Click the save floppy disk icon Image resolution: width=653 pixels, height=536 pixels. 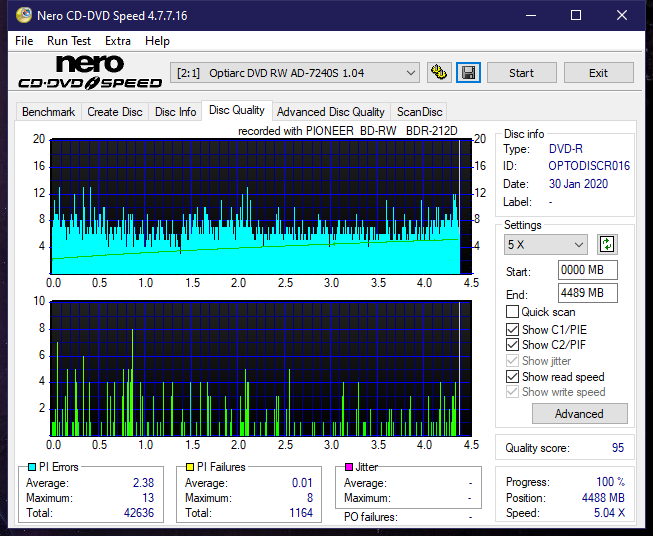click(468, 73)
